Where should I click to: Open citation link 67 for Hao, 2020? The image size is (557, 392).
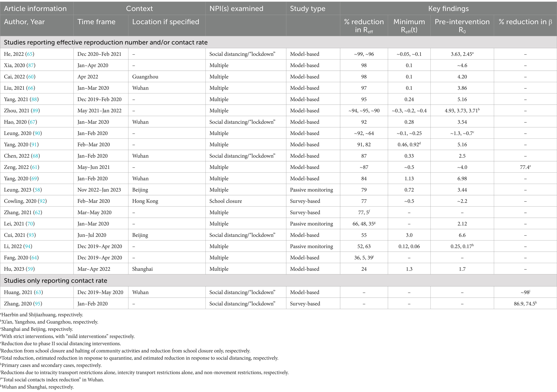[33, 122]
